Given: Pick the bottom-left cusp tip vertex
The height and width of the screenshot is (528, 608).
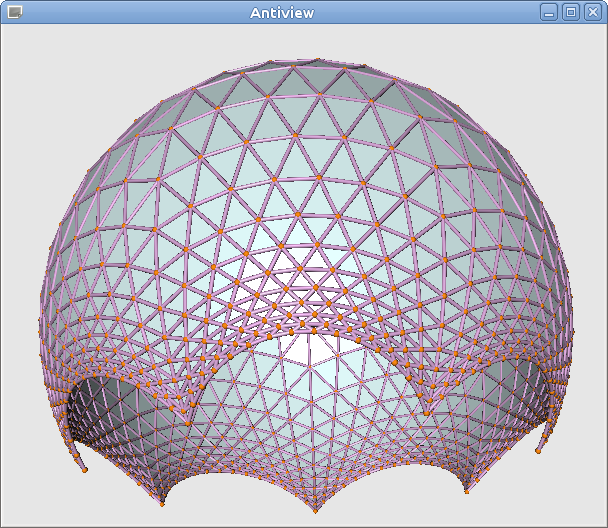Looking at the screenshot, I should pyautogui.click(x=163, y=504).
